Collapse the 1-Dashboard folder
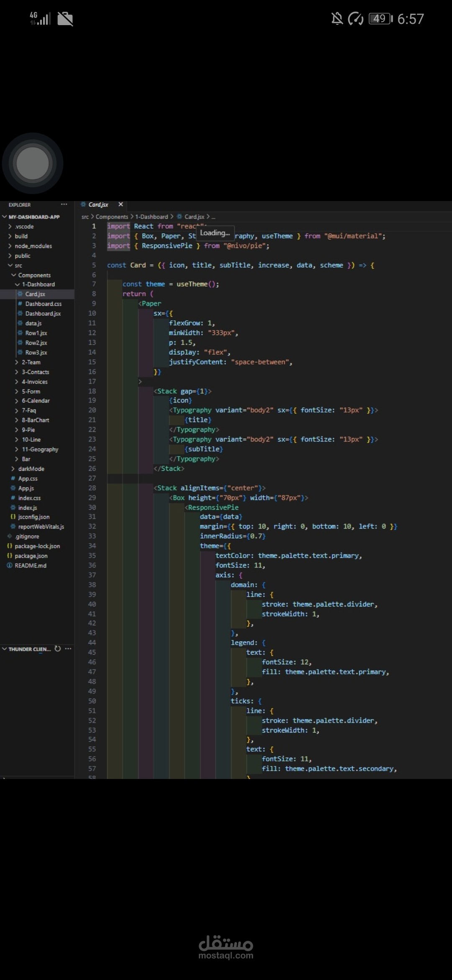452x980 pixels. tap(38, 284)
